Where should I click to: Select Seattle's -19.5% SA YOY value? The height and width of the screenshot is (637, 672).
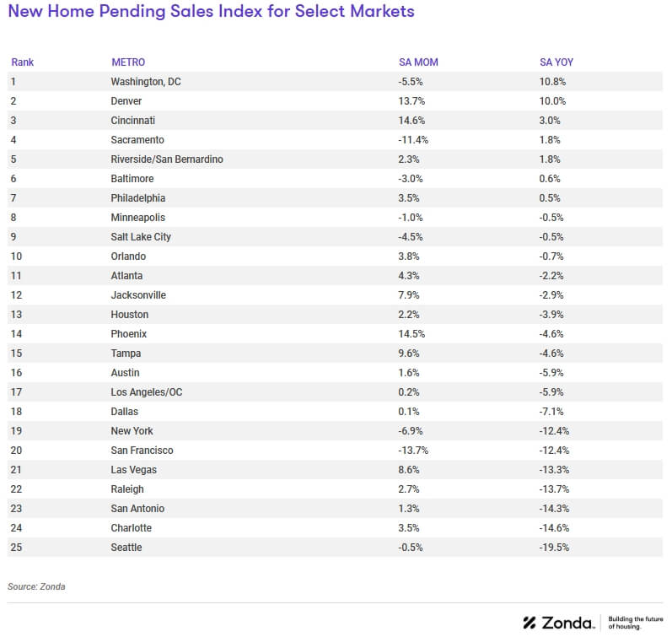coord(554,548)
